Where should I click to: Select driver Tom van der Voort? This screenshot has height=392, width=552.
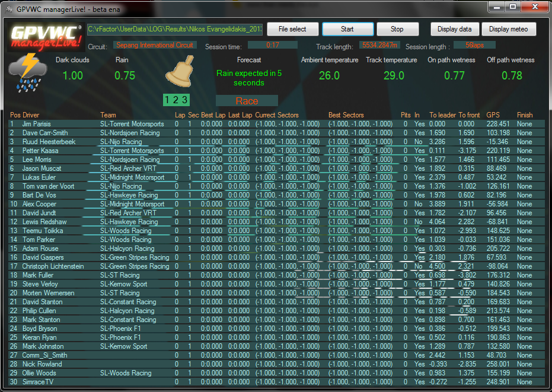48,186
